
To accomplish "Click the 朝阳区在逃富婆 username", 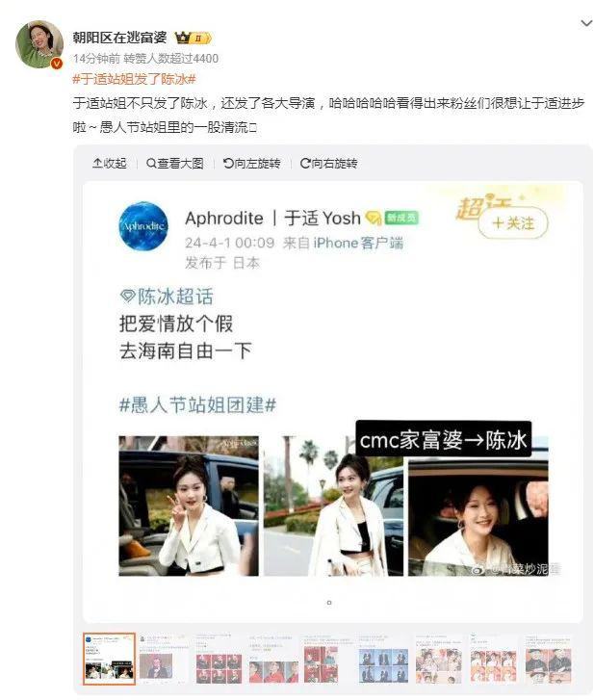I will coord(120,38).
